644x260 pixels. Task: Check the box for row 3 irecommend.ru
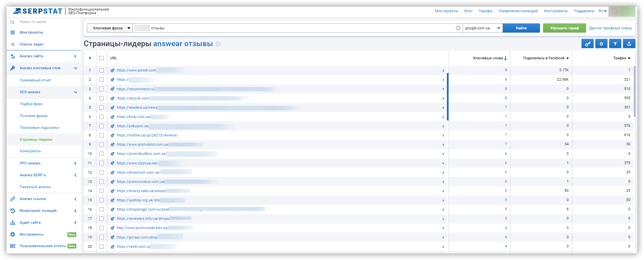(x=101, y=89)
